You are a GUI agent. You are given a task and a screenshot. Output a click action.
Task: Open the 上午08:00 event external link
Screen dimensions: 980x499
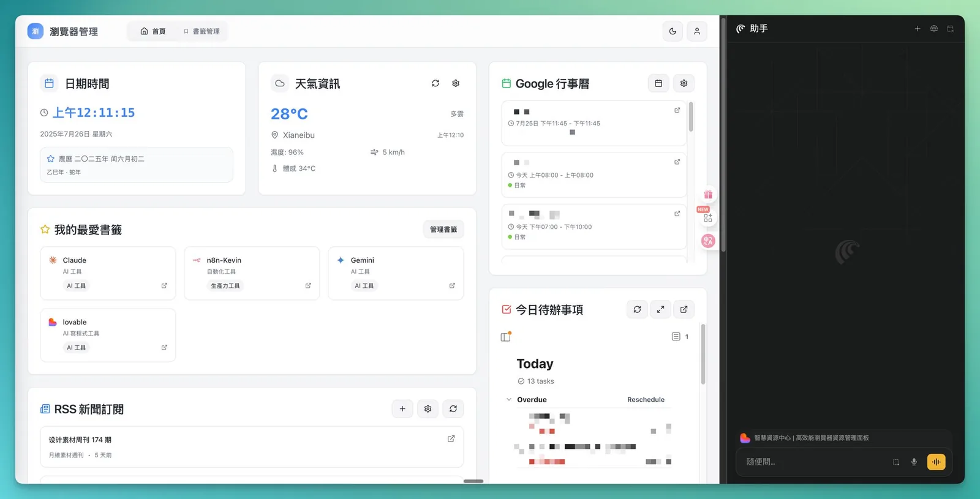pos(677,162)
